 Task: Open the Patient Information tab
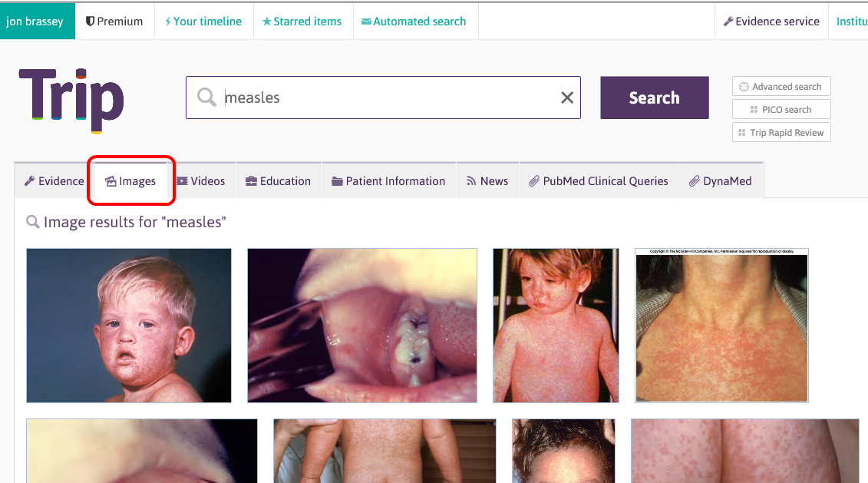[x=388, y=181]
